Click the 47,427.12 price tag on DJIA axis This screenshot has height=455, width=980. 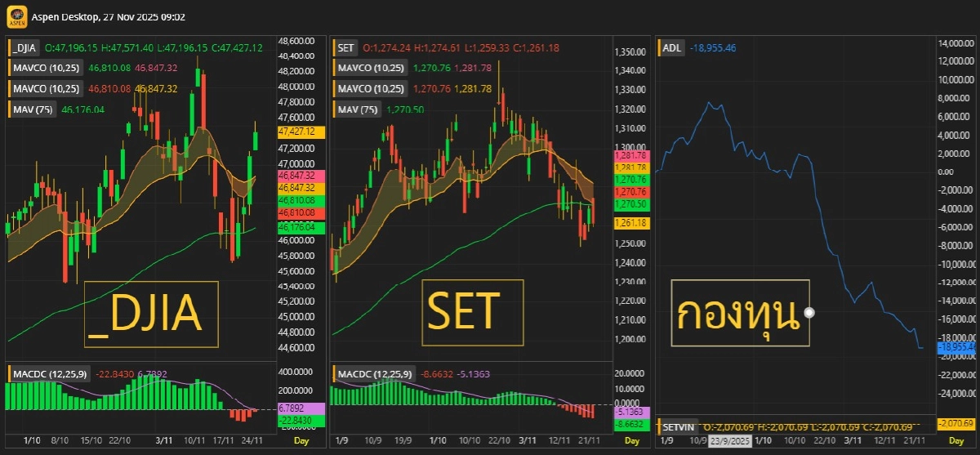pos(301,132)
